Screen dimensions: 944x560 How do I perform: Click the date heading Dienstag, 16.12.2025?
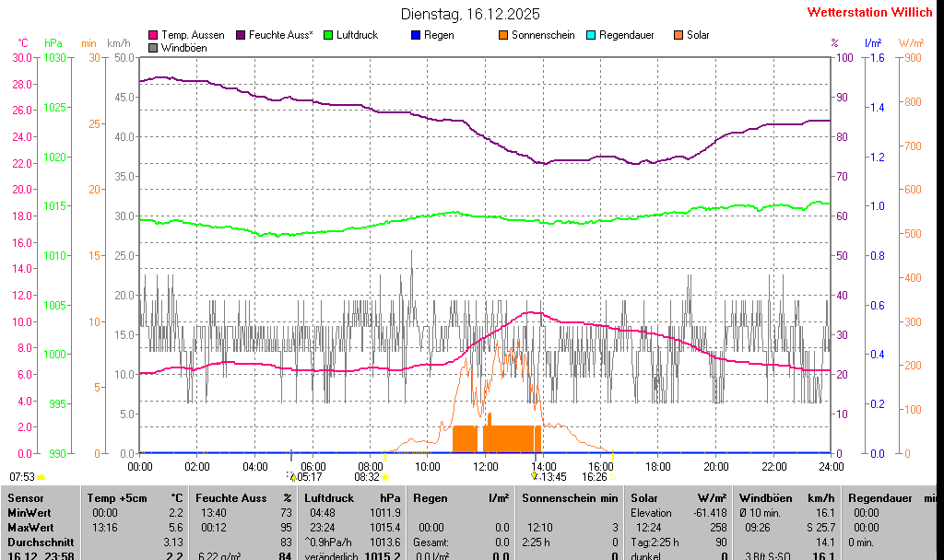click(471, 14)
